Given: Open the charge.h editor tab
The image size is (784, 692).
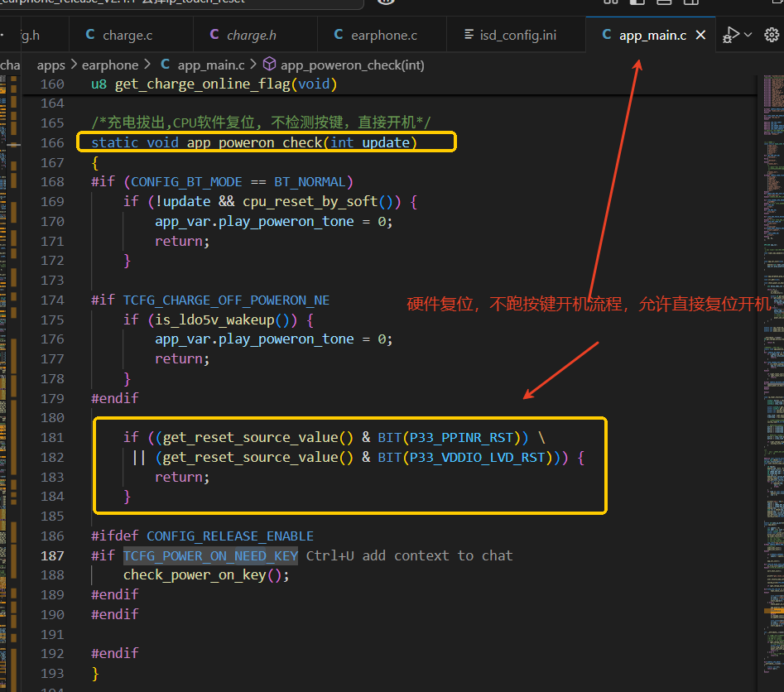Looking at the screenshot, I should pyautogui.click(x=243, y=35).
